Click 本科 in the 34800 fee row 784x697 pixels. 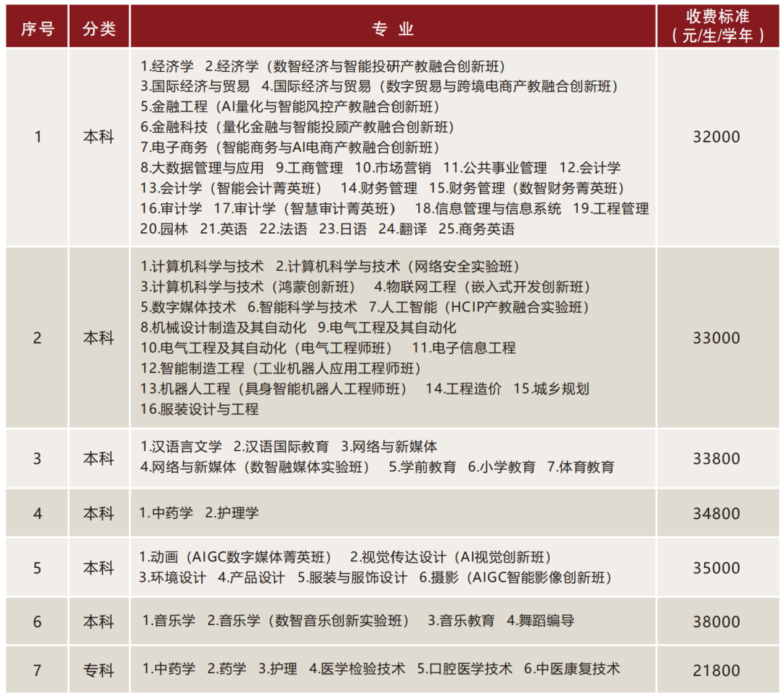coord(99,513)
